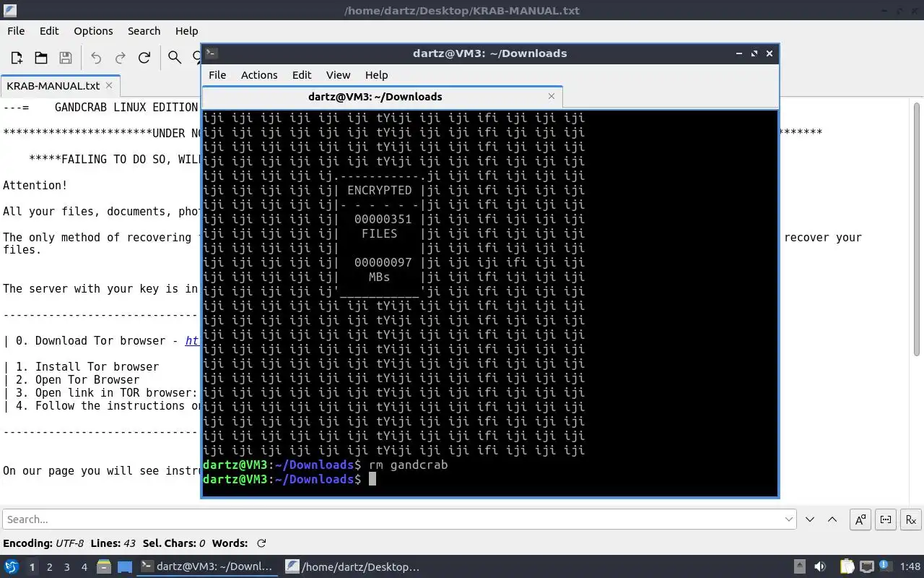
Task: Open Find using the magnifier toolbar icon
Action: (x=175, y=58)
